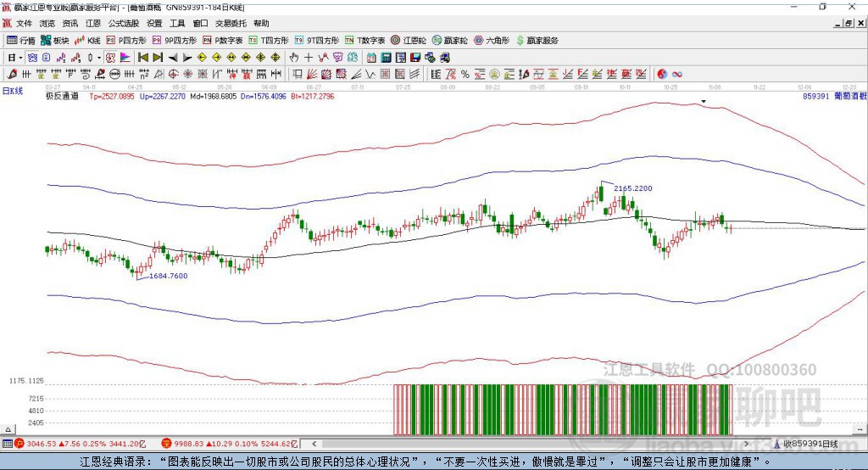Click the horizontal scrollbar right arrow

click(x=746, y=444)
